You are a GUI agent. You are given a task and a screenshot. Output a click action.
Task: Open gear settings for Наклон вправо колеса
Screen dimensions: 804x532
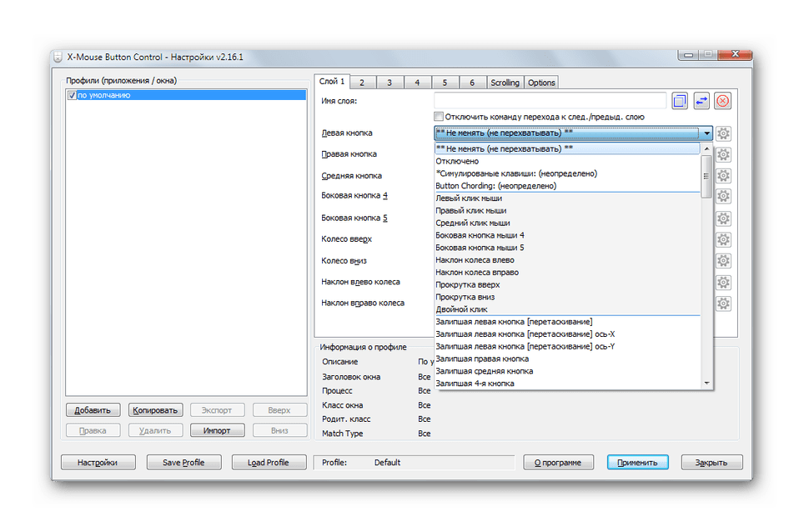click(x=723, y=304)
